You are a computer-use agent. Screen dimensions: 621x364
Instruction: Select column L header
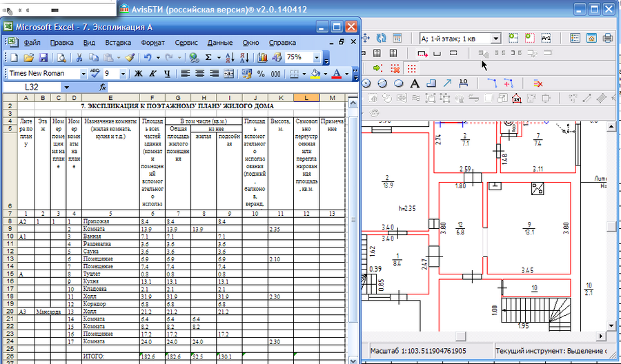[x=306, y=98]
